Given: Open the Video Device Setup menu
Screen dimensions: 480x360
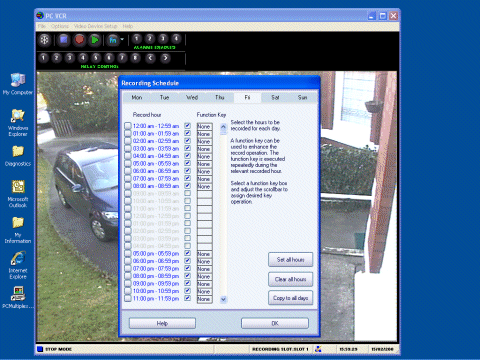Looking at the screenshot, I should pos(96,26).
